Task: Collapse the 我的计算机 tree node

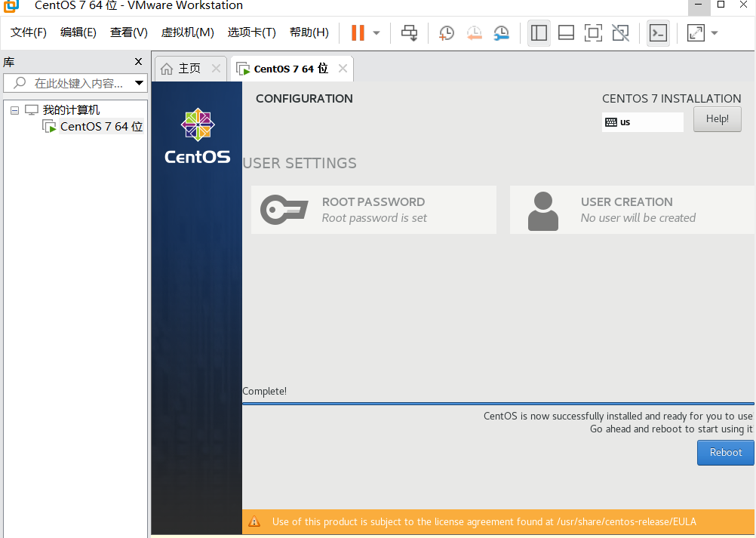Action: (15, 110)
